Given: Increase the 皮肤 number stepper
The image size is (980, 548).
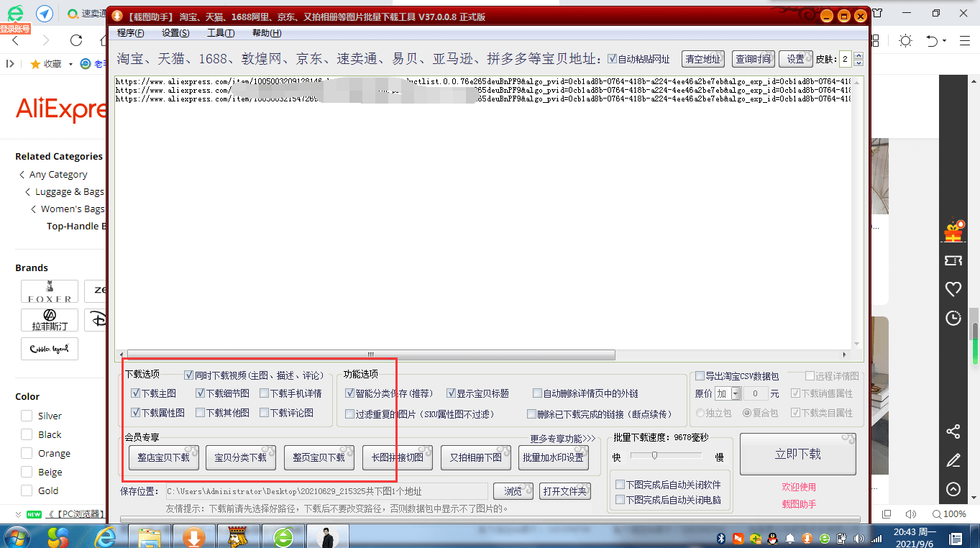Looking at the screenshot, I should [x=858, y=55].
